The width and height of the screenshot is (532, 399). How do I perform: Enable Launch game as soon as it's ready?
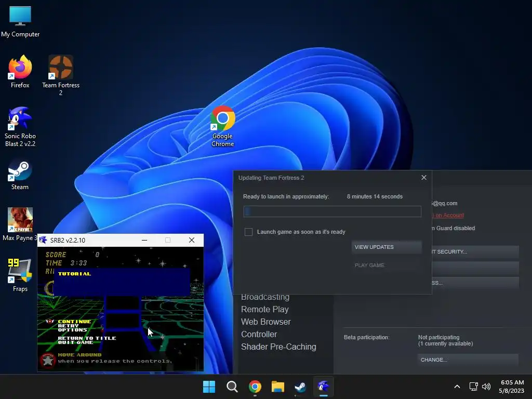(248, 232)
